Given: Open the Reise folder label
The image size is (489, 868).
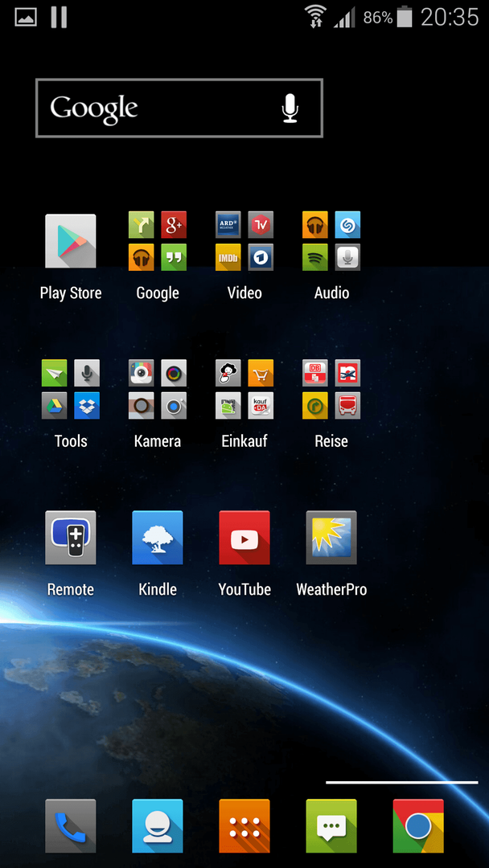Looking at the screenshot, I should 331,441.
